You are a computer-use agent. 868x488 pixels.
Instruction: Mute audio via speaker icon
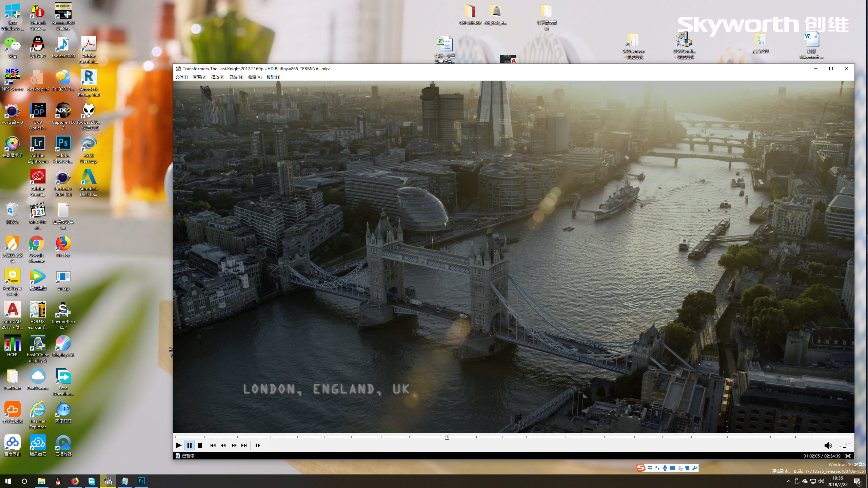(x=828, y=446)
